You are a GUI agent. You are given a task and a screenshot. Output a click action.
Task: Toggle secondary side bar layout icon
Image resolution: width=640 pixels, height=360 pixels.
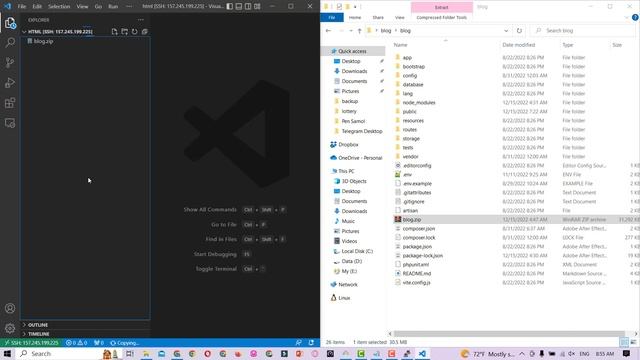pyautogui.click(x=248, y=6)
